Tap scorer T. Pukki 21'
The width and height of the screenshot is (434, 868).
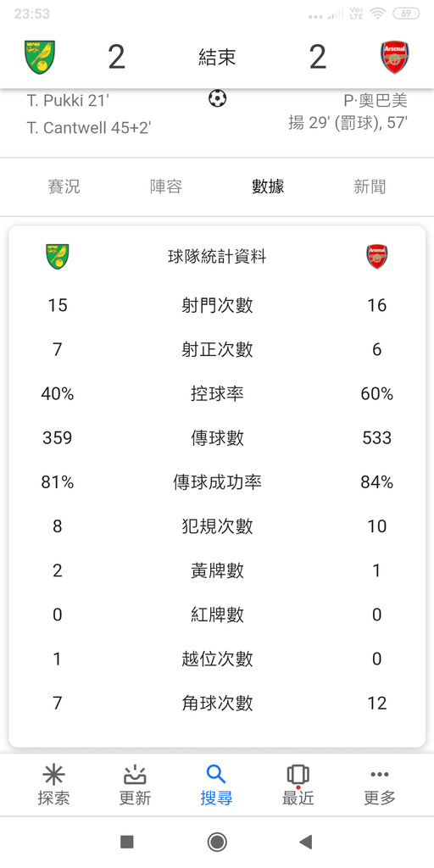coord(68,101)
